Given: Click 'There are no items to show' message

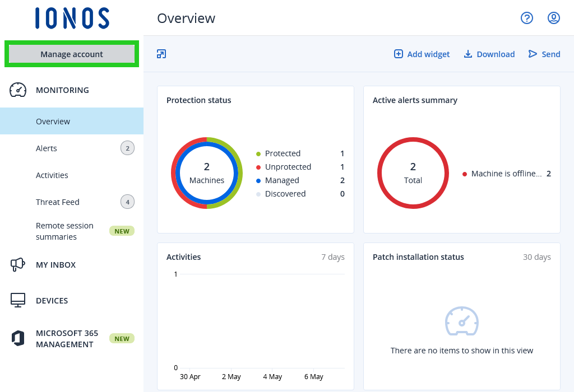Looking at the screenshot, I should click(x=462, y=351).
